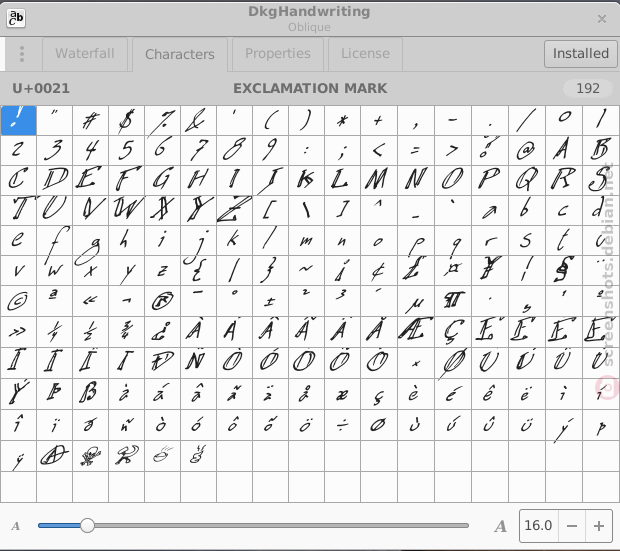Select the Characters tab
Image resolution: width=620 pixels, height=551 pixels.
pos(180,55)
